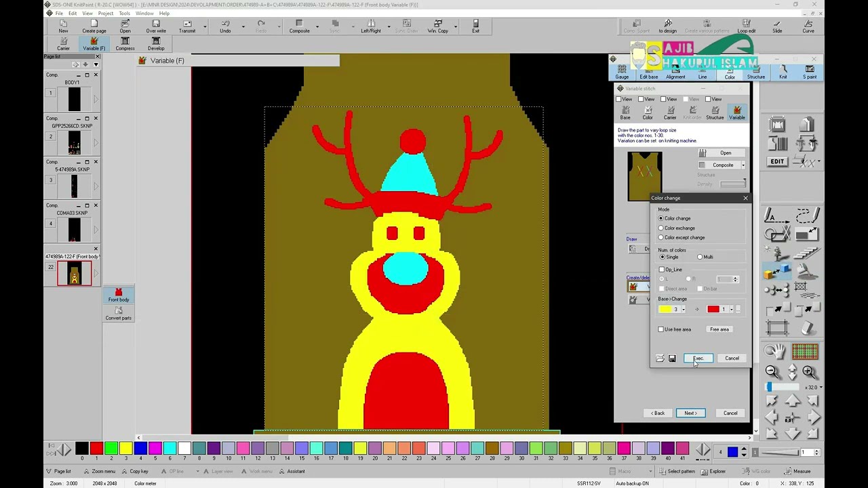This screenshot has width=868, height=488.
Task: Open the View menu
Action: point(87,14)
